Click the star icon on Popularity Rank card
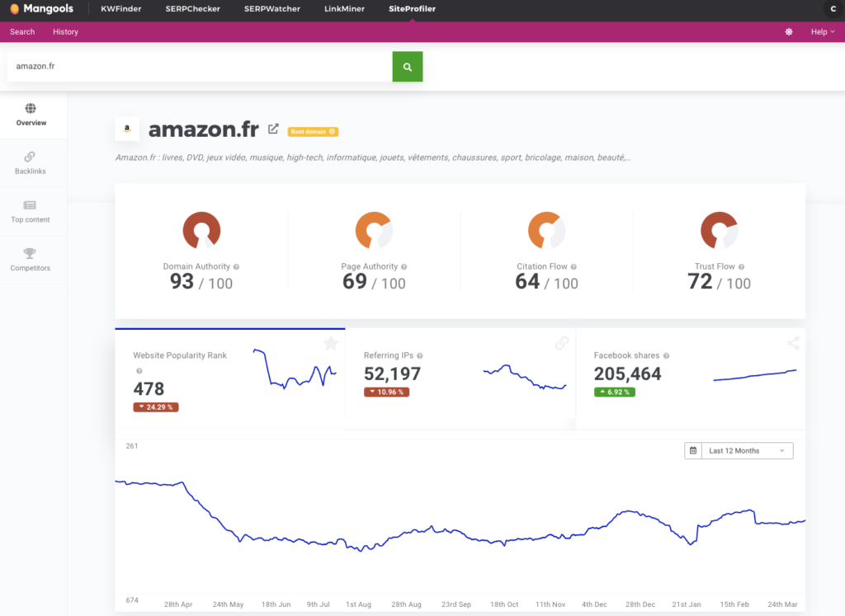Image resolution: width=845 pixels, height=616 pixels. coord(331,343)
